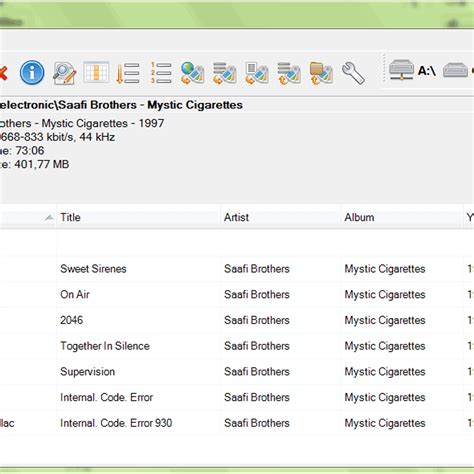Open settings with the wrench icon
Image resolution: width=474 pixels, height=474 pixels.
(x=353, y=73)
